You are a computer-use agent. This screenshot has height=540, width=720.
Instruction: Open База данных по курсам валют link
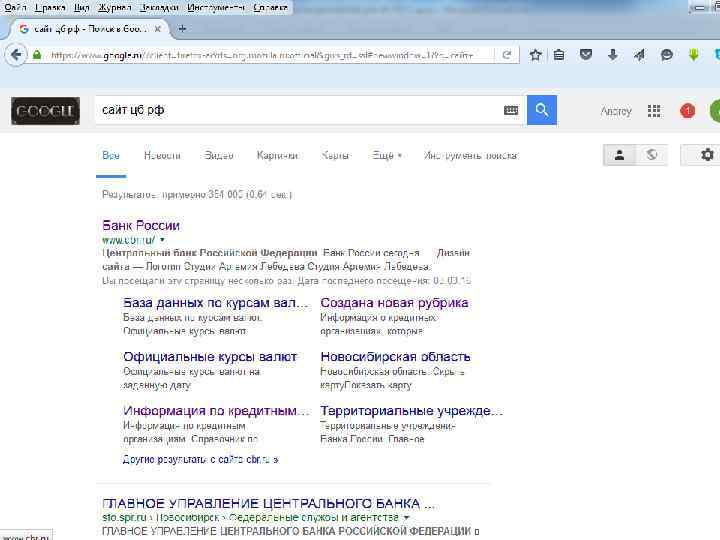click(x=215, y=303)
